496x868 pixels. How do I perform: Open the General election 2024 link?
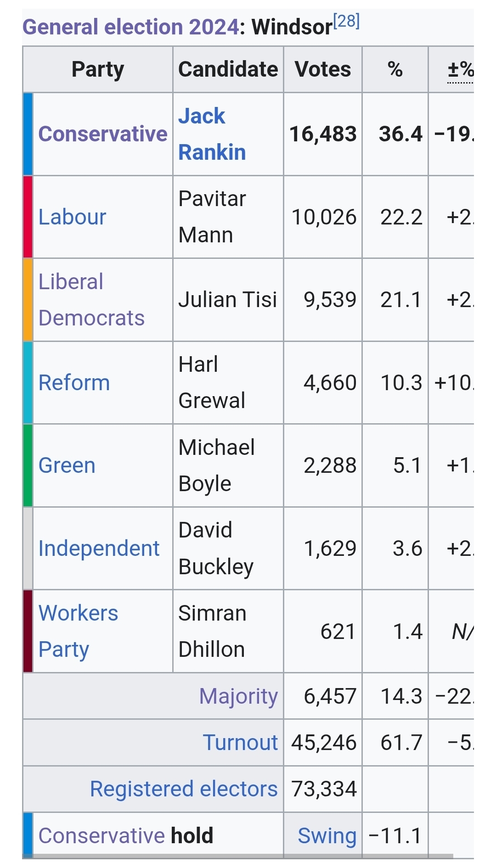[130, 27]
